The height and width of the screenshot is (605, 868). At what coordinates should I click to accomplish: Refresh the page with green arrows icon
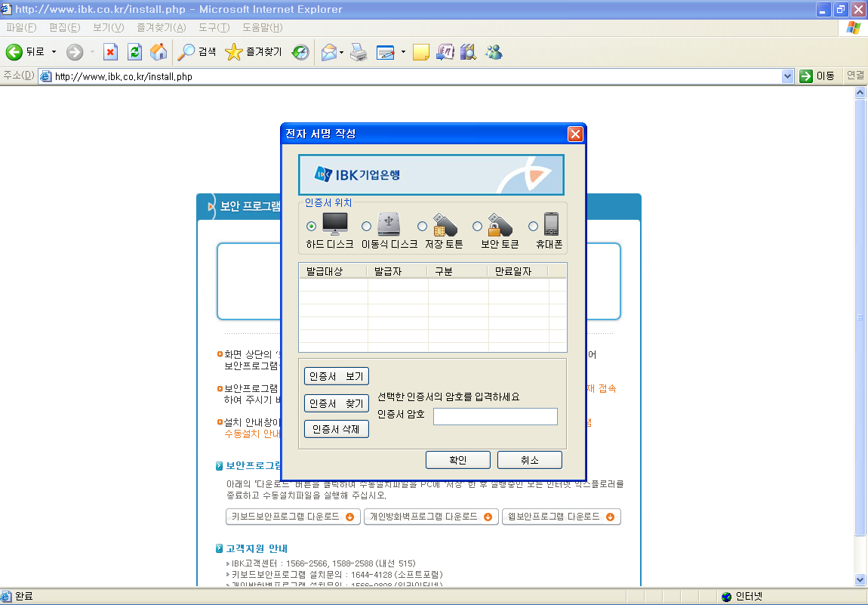click(134, 52)
